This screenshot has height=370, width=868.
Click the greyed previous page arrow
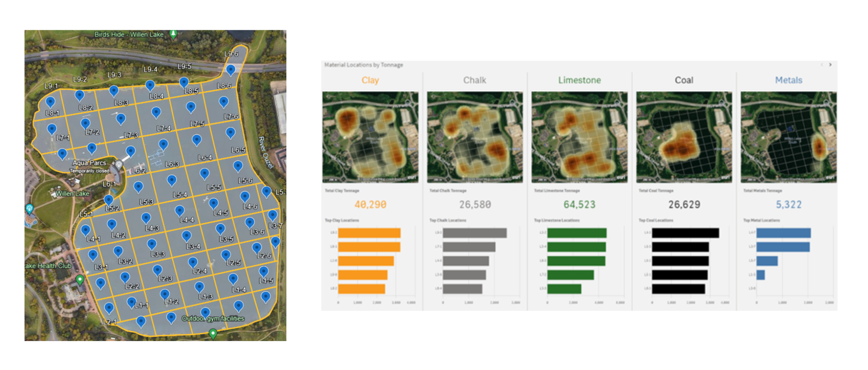(x=821, y=65)
